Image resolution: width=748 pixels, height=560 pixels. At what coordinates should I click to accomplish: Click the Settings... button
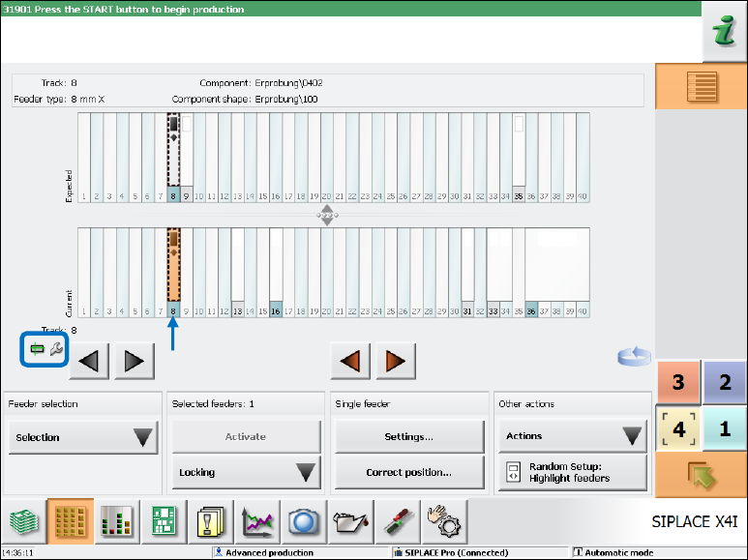pyautogui.click(x=409, y=437)
